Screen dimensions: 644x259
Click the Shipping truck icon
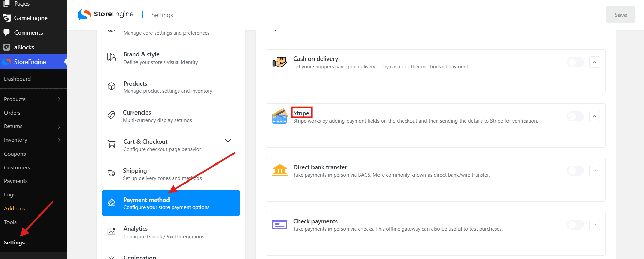[111, 173]
